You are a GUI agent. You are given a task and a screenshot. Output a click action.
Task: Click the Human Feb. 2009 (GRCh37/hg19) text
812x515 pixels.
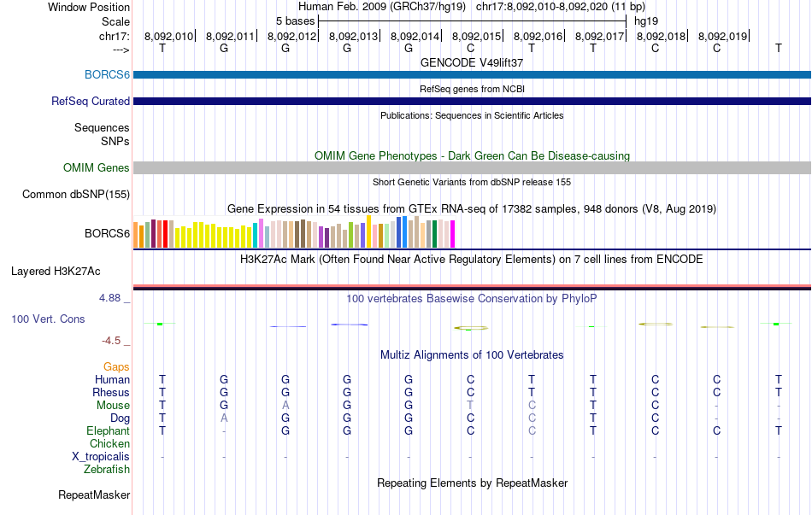[x=382, y=7]
